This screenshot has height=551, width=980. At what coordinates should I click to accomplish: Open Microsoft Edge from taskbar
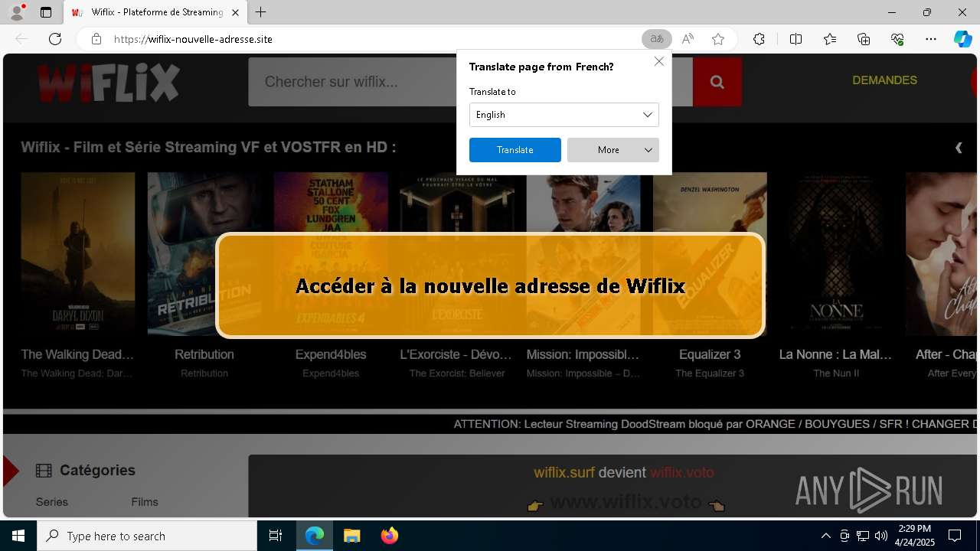coord(315,536)
